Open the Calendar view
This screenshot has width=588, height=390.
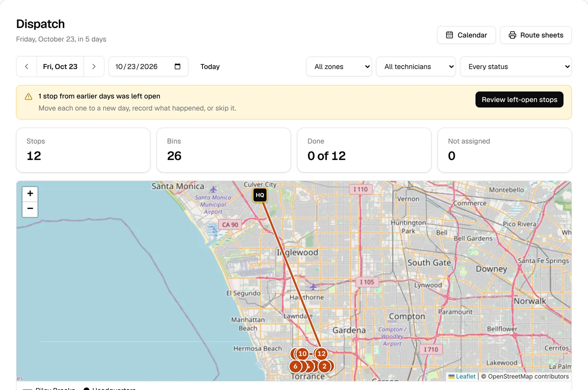[466, 35]
